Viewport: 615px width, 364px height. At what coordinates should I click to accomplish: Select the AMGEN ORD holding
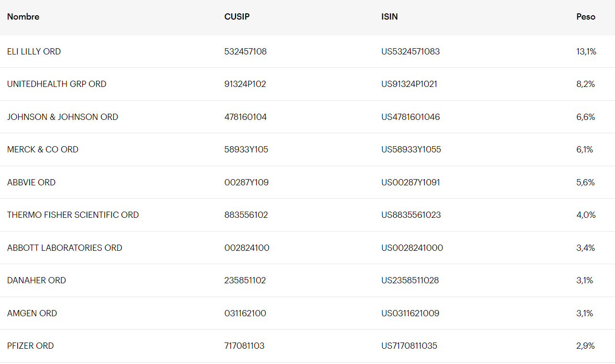[32, 313]
